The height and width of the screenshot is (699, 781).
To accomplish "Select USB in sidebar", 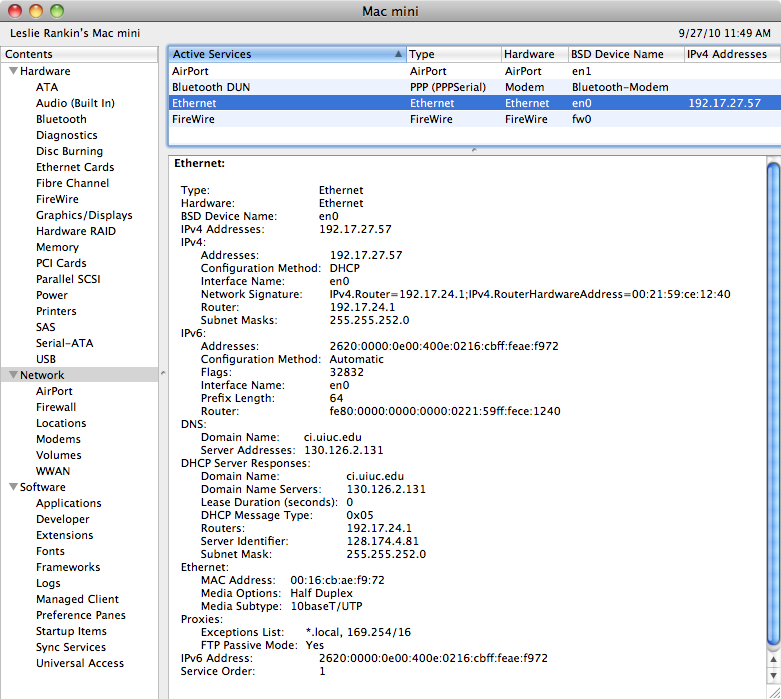I will [x=46, y=359].
